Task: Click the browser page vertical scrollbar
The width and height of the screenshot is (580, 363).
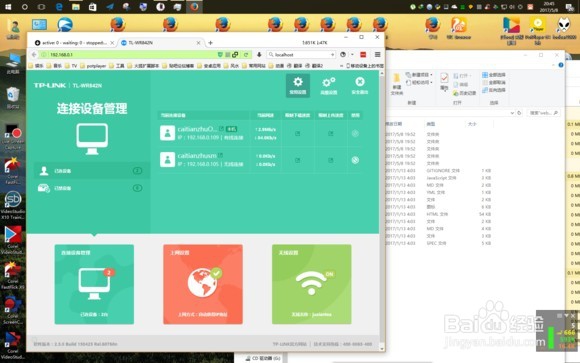Action: 382,209
